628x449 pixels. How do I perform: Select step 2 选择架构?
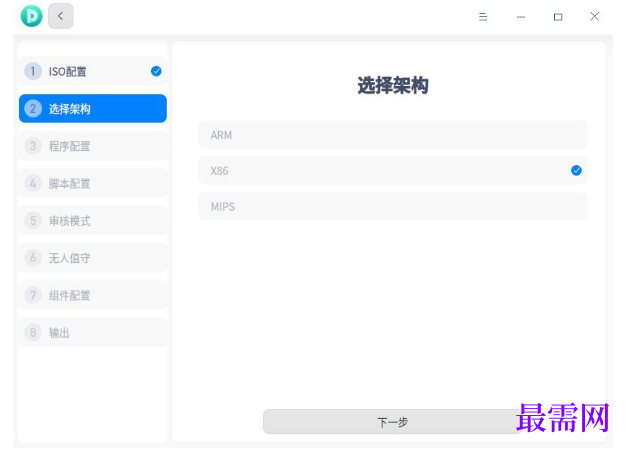pyautogui.click(x=93, y=109)
